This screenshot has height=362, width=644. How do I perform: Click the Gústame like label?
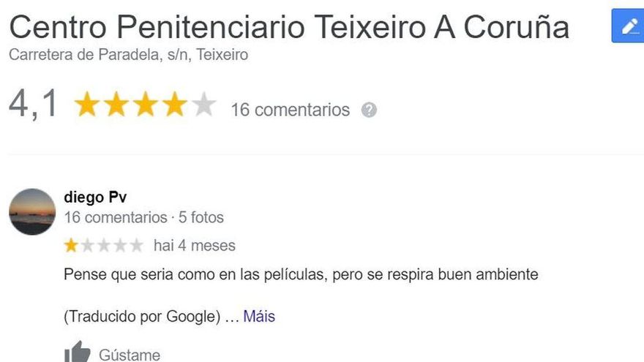pyautogui.click(x=130, y=355)
